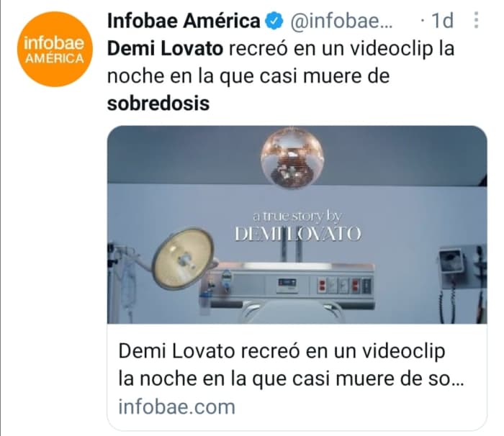
Task: Click the @infobae handle
Action: (341, 21)
